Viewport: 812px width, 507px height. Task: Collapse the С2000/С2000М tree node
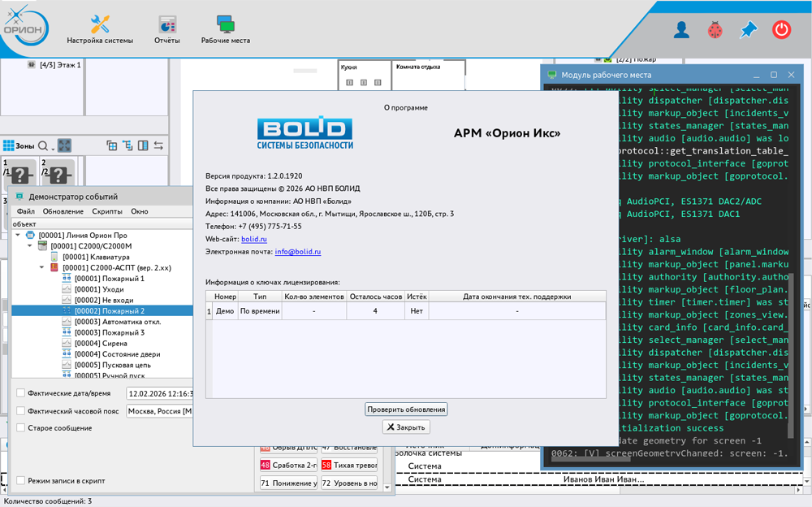[x=30, y=245]
